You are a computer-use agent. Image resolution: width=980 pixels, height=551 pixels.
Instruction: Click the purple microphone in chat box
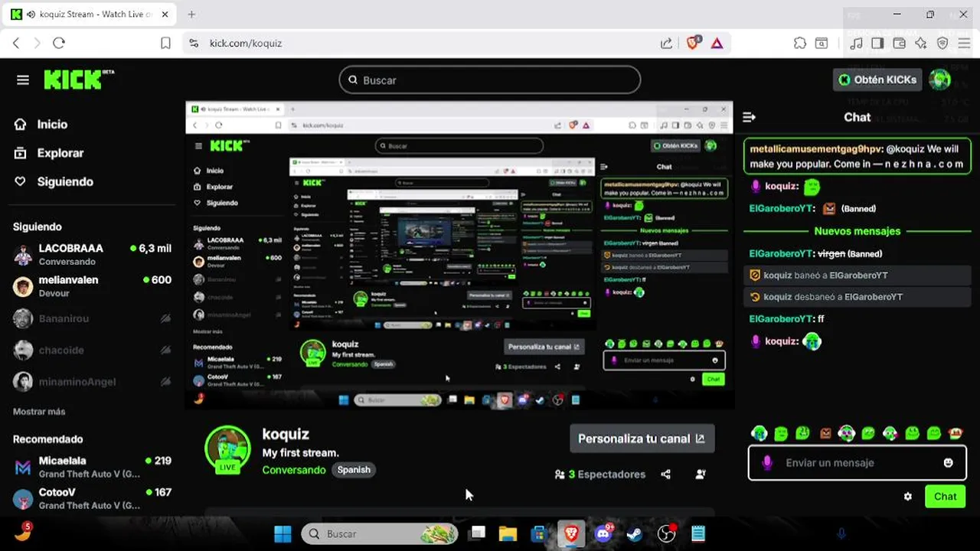pos(767,463)
